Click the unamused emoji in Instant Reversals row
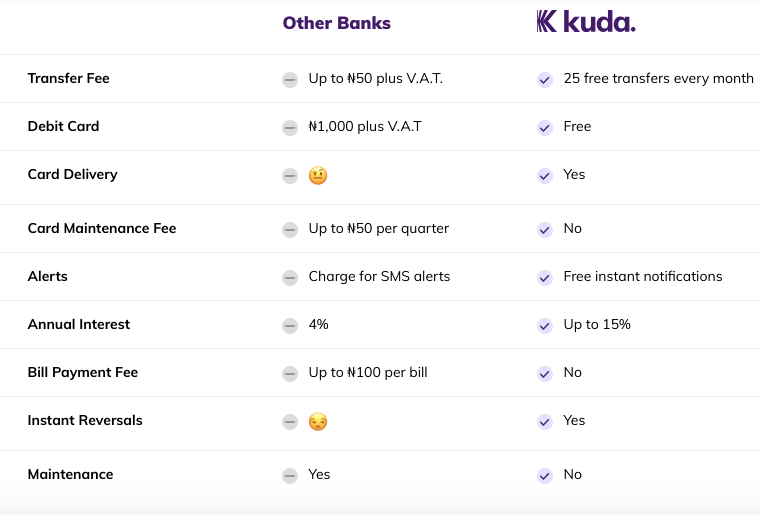This screenshot has height=515, width=760. [318, 421]
